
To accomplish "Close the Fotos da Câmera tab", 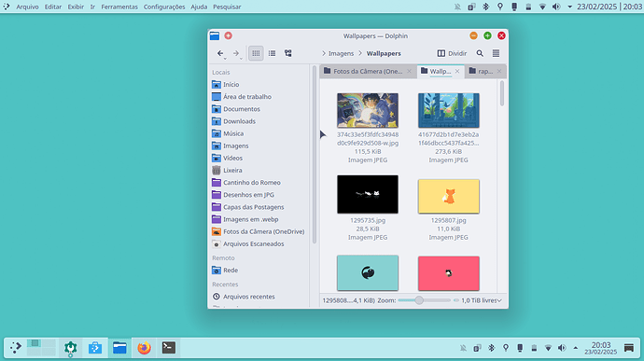I will [x=409, y=71].
